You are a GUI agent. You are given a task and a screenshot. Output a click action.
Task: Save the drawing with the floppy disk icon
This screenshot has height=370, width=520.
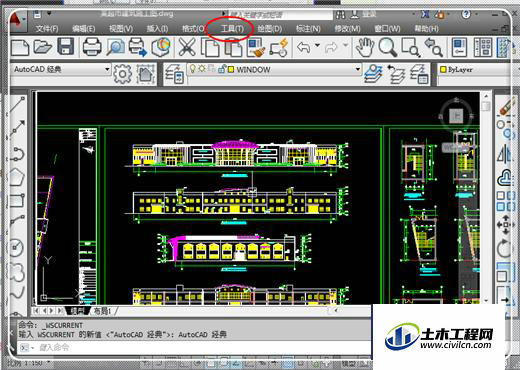click(66, 47)
